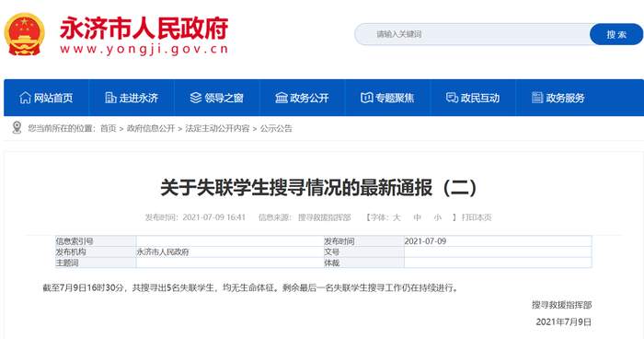
Task: Click the institution icon beside 政务公开
Action: click(x=282, y=98)
